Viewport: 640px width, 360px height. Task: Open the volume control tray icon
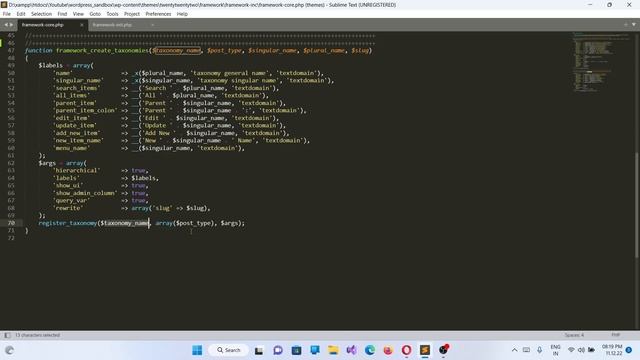(581, 350)
